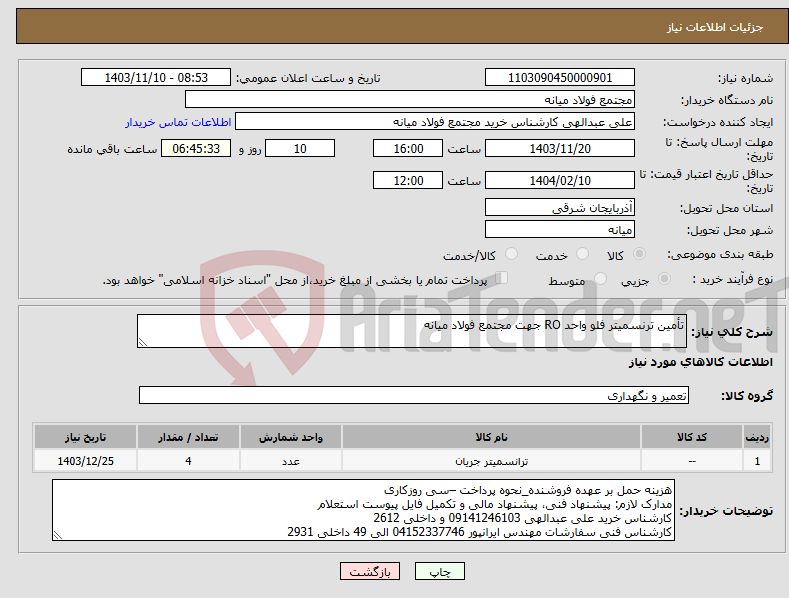
Task: Click the unit cell عدد
Action: (291, 461)
